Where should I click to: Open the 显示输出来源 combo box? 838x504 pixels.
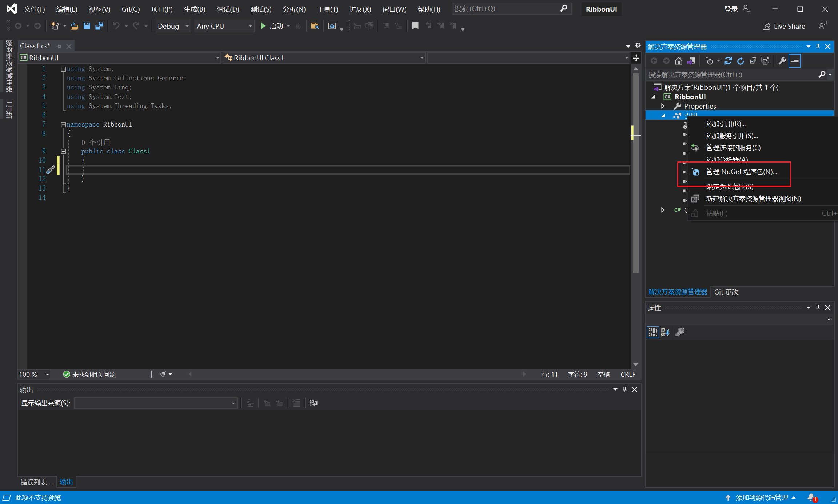pos(155,403)
